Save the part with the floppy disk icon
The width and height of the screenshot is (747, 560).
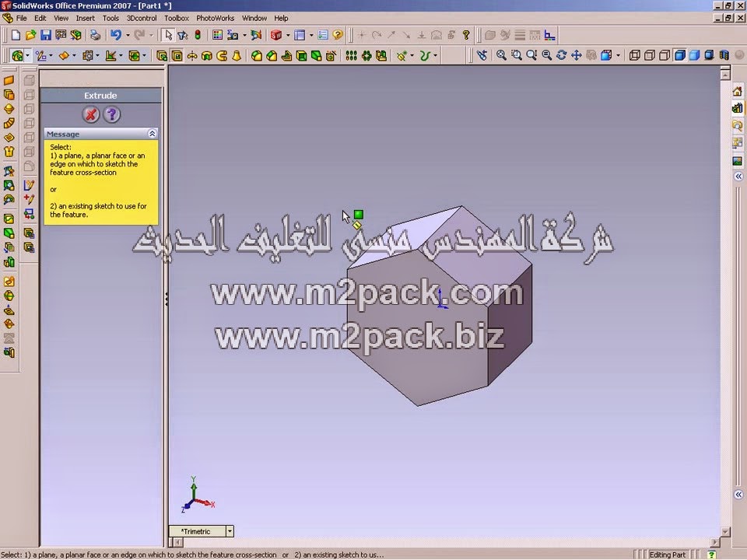[x=46, y=35]
